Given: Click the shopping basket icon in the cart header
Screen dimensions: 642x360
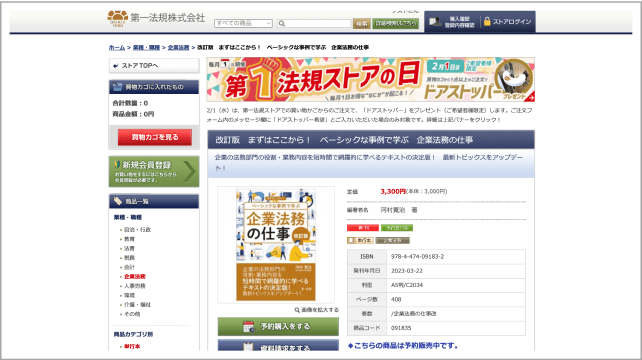Looking at the screenshot, I should [118, 87].
